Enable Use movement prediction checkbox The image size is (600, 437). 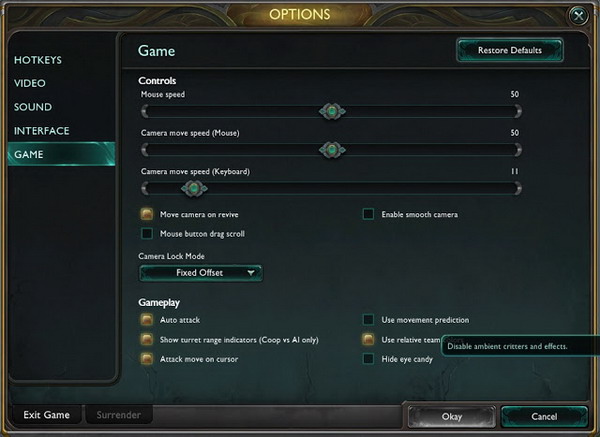pyautogui.click(x=369, y=320)
